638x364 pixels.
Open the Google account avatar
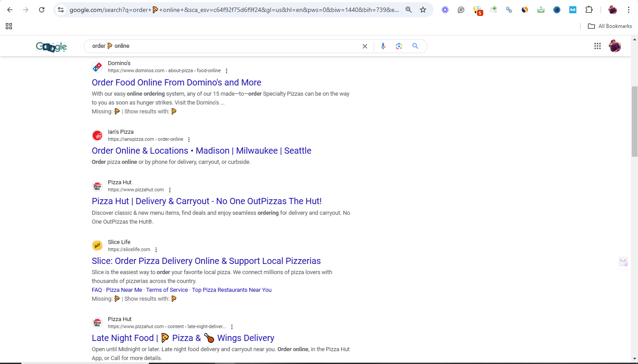click(615, 46)
